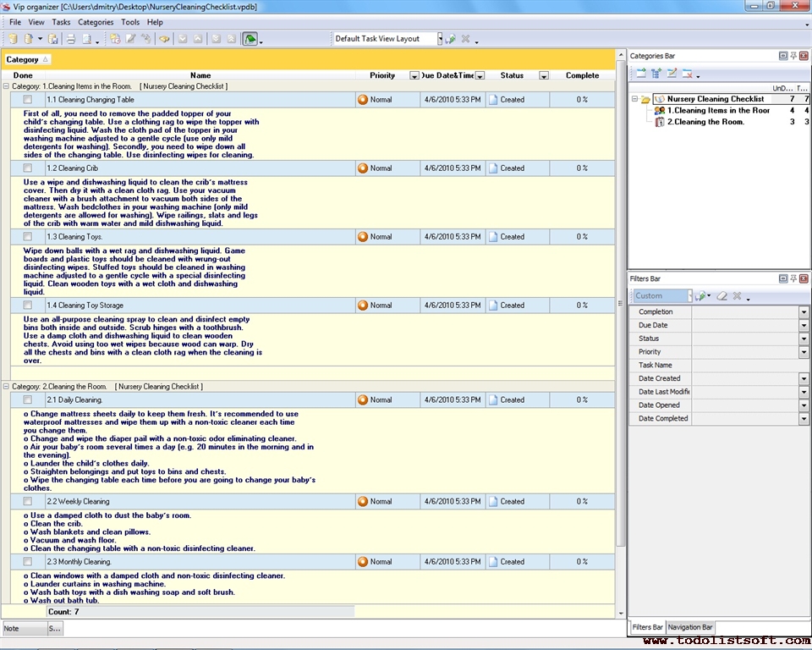The image size is (812, 650).
Task: Open the Tasks menu
Action: point(61,22)
